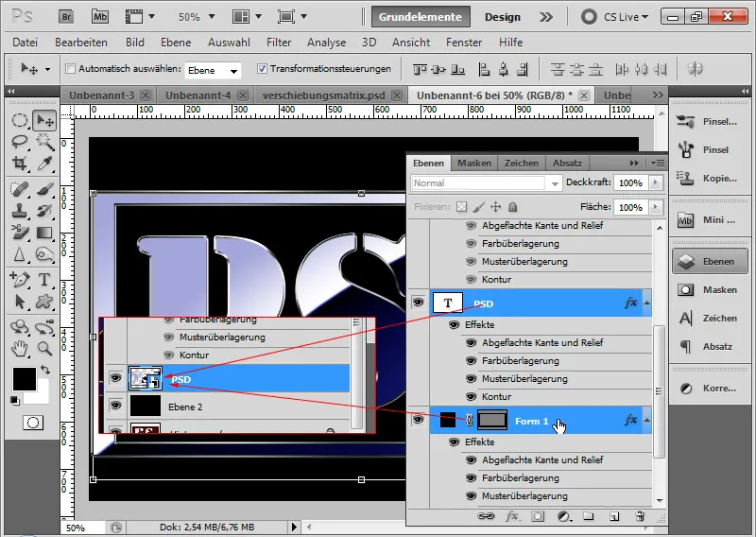Open the Filter menu
Viewport: 756px width, 537px height.
pos(279,43)
